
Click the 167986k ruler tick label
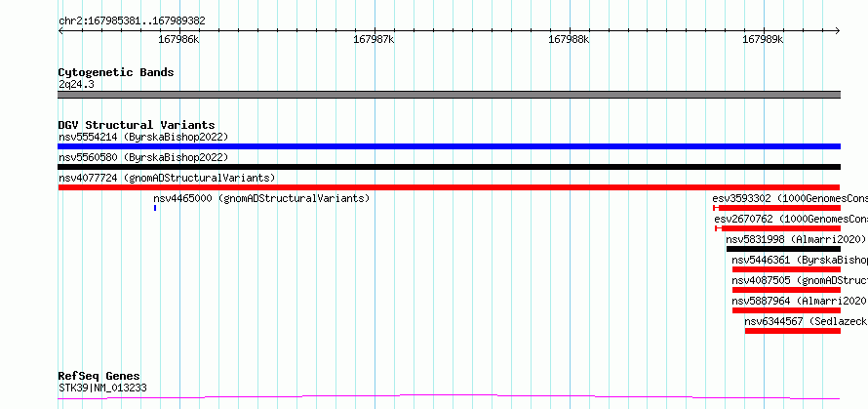(178, 39)
